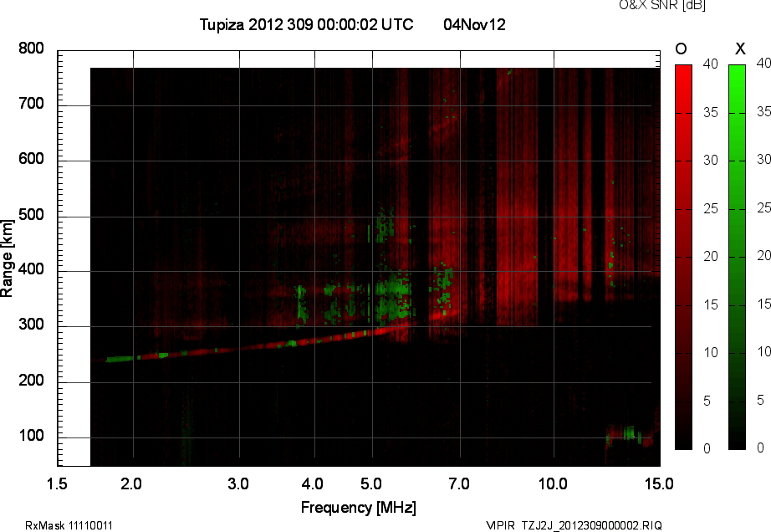Click the red O-mode SNR color bar
Screen dimensions: 771x532
coord(683,257)
